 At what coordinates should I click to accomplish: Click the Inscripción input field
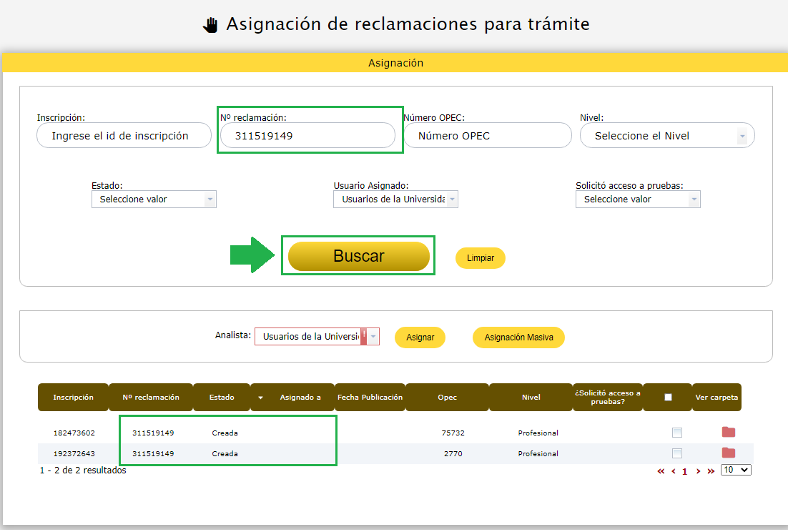124,135
